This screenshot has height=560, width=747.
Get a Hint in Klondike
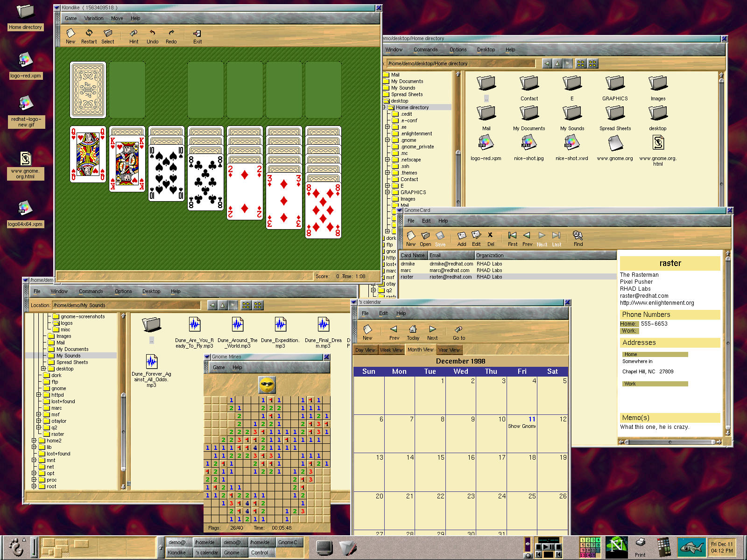[134, 36]
